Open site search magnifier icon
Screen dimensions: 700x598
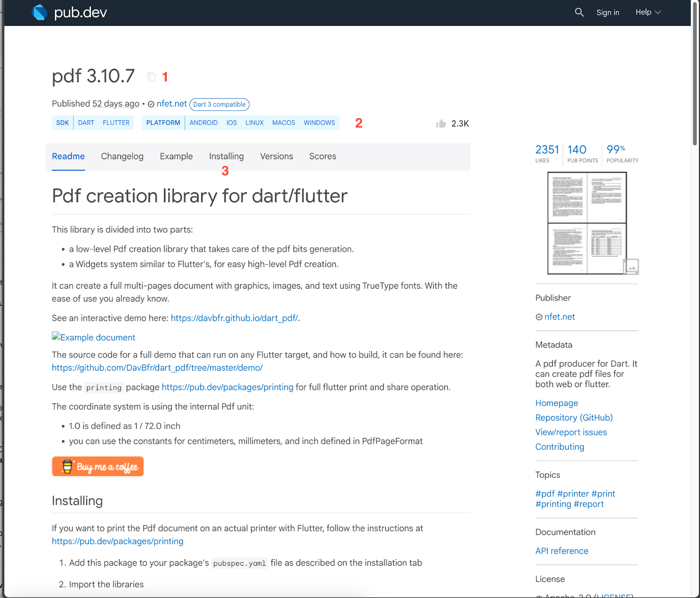coord(579,12)
